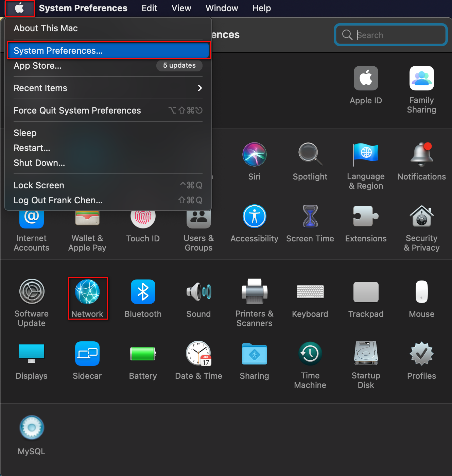Open Siri preferences
Viewport: 452px width, 476px height.
pos(254,161)
